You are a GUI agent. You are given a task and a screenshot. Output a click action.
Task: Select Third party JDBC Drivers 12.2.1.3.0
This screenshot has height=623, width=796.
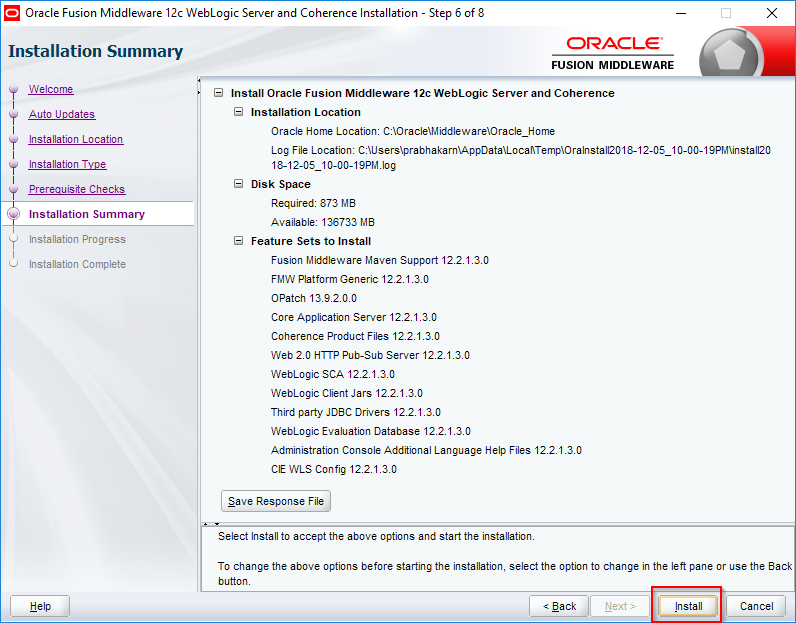(356, 412)
